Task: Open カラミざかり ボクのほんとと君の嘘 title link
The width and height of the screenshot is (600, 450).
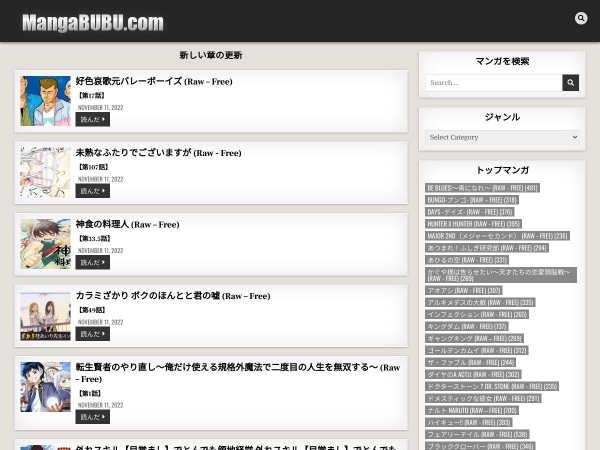Action: (173, 296)
